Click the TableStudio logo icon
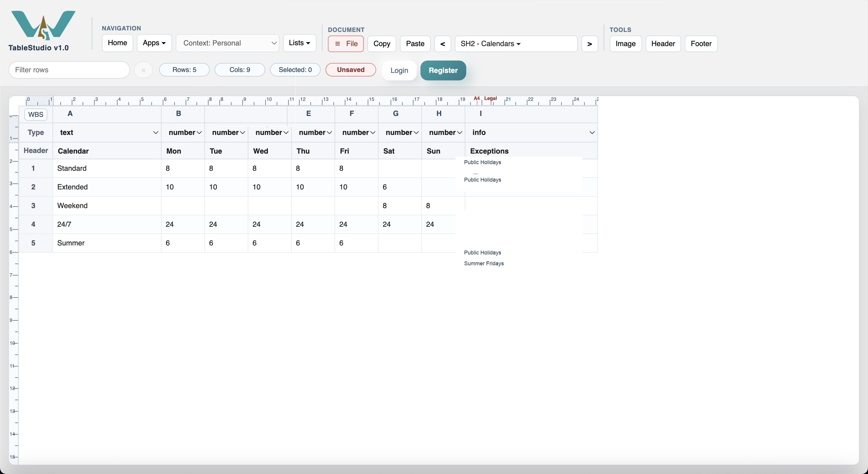The height and width of the screenshot is (474, 868). point(43,25)
